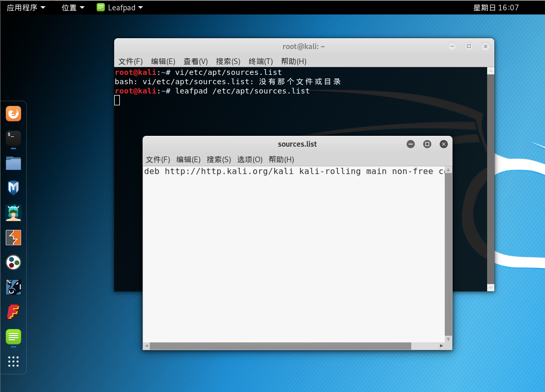
Task: Place cursor in deb http.kali.org line
Action: pyautogui.click(x=294, y=171)
